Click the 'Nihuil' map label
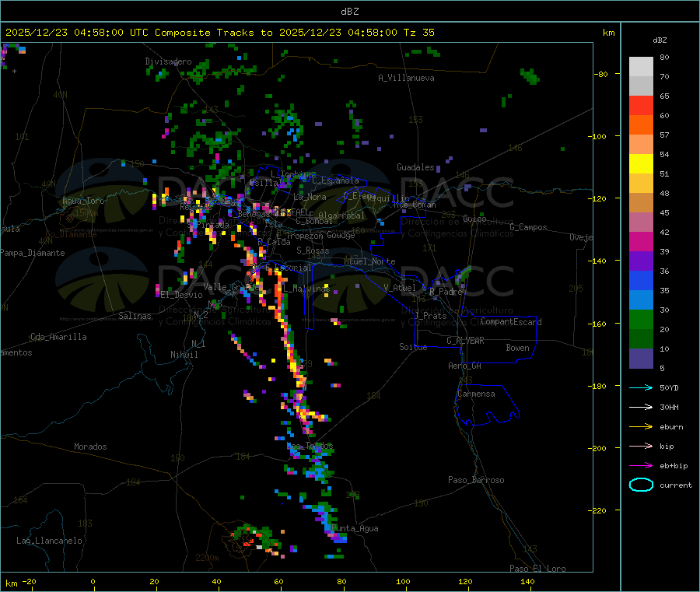The width and height of the screenshot is (700, 592). coord(184,355)
